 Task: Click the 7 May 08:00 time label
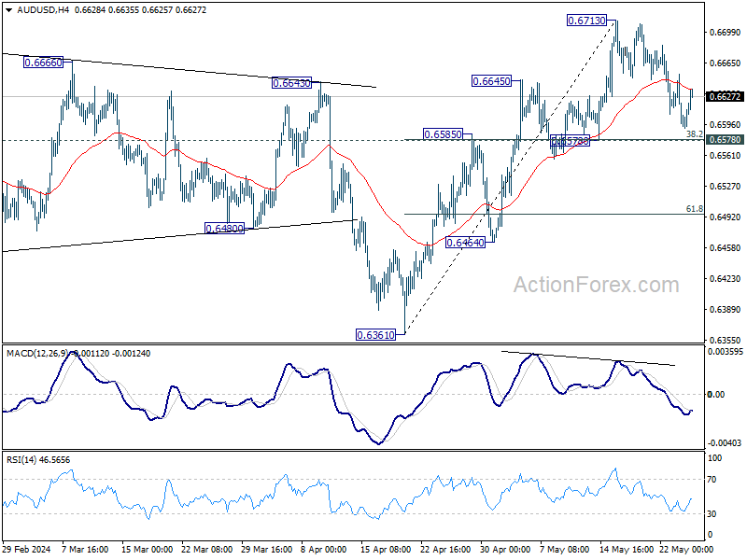[565, 550]
